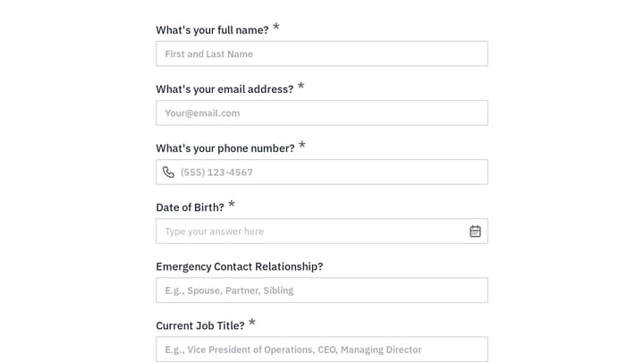Click the "Emergency Contact Relationship?" label
644x362 pixels.
coord(240,266)
